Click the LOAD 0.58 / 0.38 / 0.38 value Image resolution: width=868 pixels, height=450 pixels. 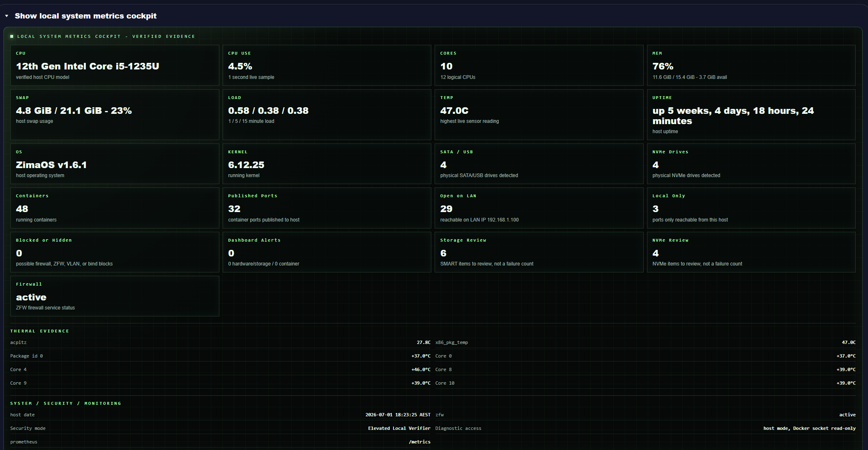268,111
